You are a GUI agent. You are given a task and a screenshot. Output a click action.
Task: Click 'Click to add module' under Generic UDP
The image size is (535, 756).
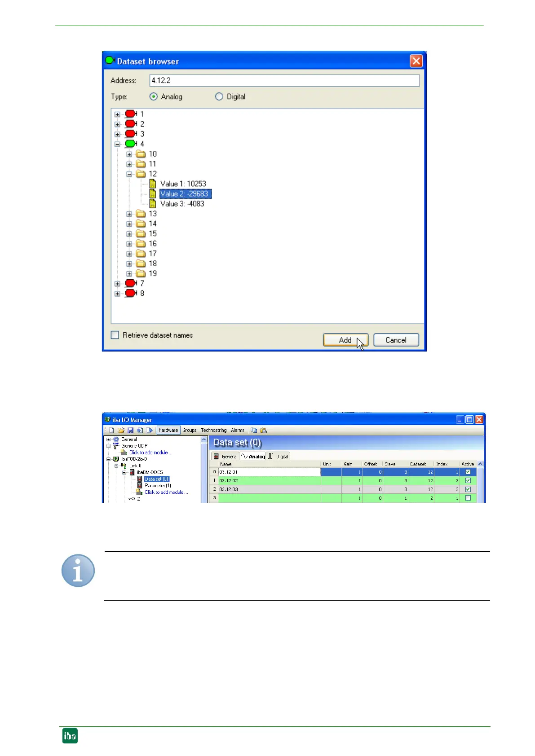coord(150,453)
